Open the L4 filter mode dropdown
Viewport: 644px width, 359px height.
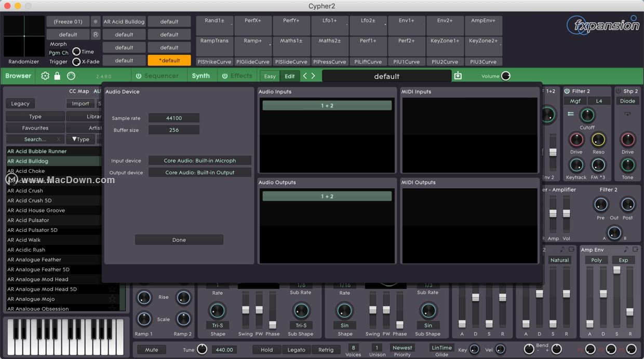(x=599, y=101)
